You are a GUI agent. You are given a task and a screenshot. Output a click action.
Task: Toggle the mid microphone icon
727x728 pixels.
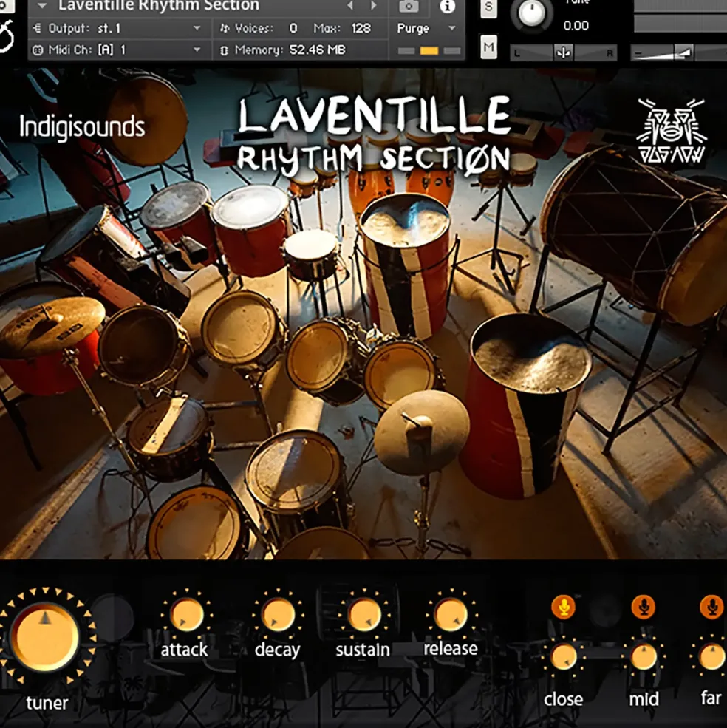coord(644,607)
